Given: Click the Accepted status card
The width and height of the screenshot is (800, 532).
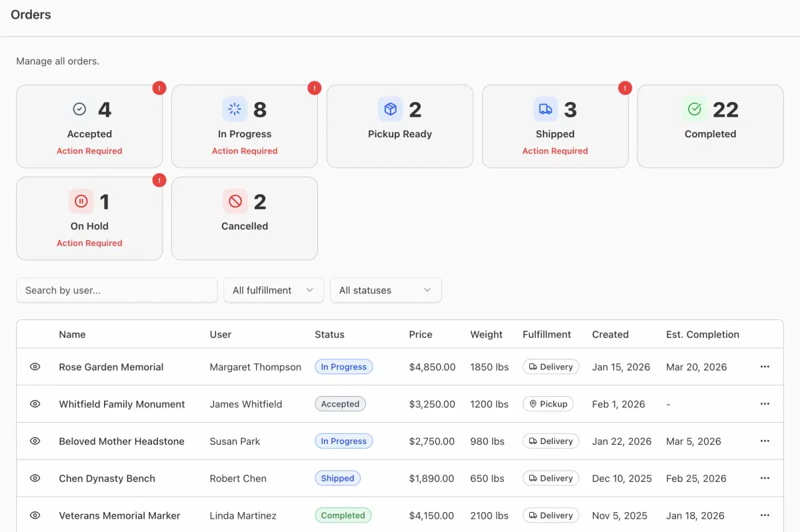Looking at the screenshot, I should coord(89,126).
